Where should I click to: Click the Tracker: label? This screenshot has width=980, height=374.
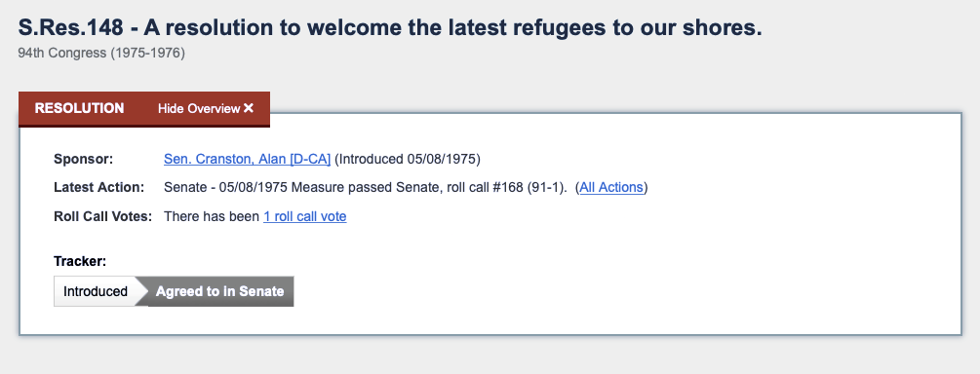pos(80,262)
